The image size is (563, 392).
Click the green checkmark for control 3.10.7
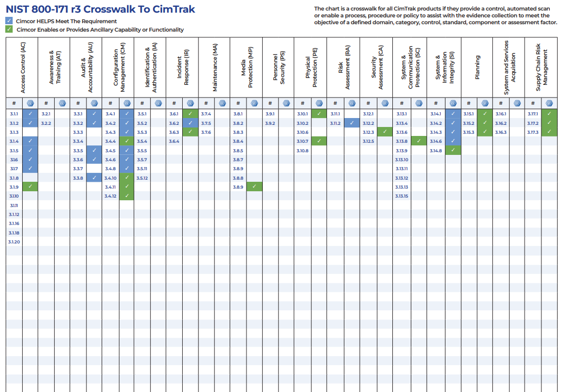tap(319, 141)
